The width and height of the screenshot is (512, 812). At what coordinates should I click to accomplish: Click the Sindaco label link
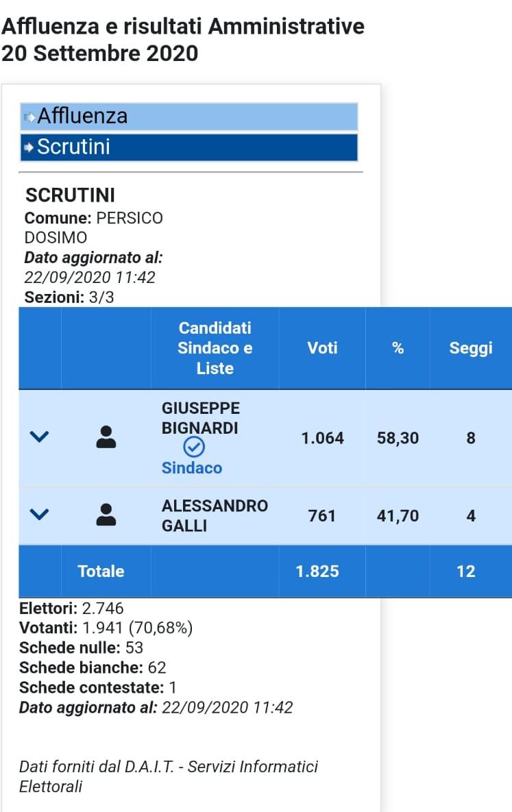(x=192, y=467)
